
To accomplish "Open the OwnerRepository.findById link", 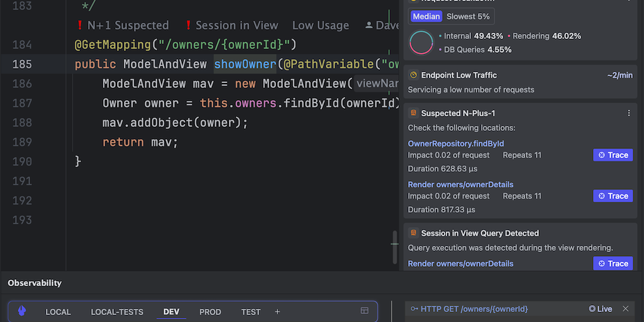I will coord(456,143).
